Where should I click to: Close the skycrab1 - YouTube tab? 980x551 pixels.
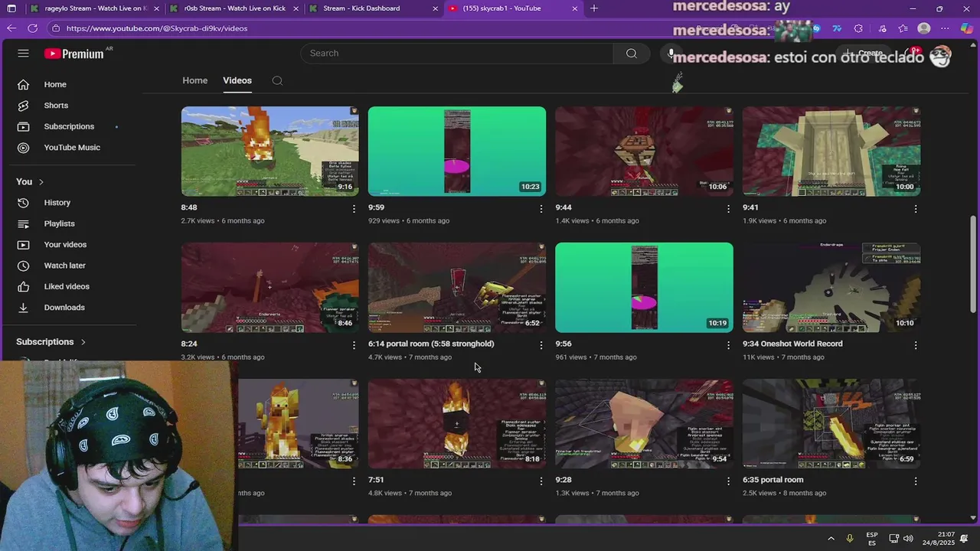tap(575, 8)
